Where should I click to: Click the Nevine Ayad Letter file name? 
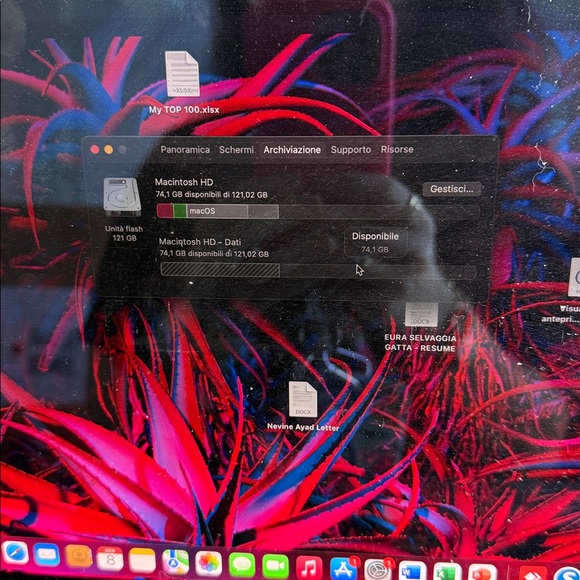(303, 427)
